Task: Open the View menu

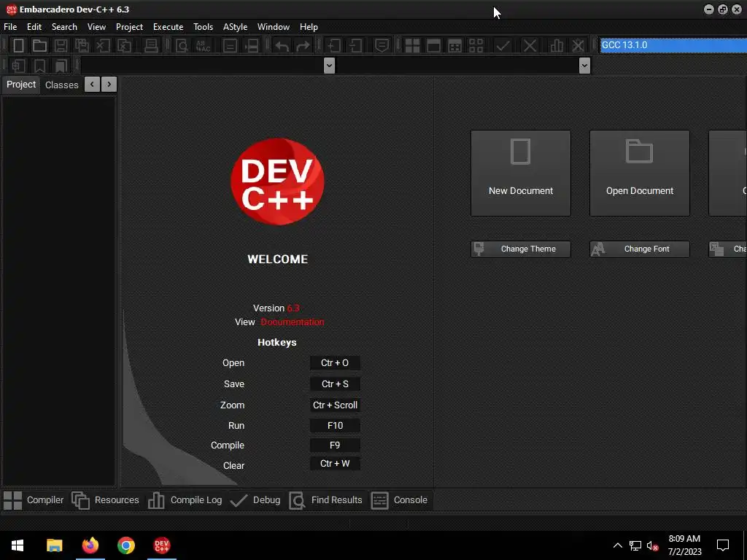Action: (x=96, y=27)
